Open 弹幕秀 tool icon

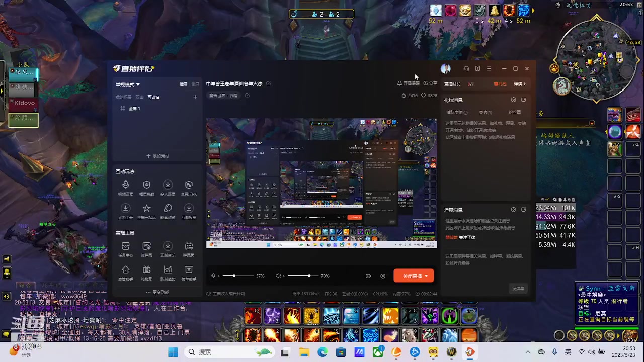pyautogui.click(x=189, y=246)
